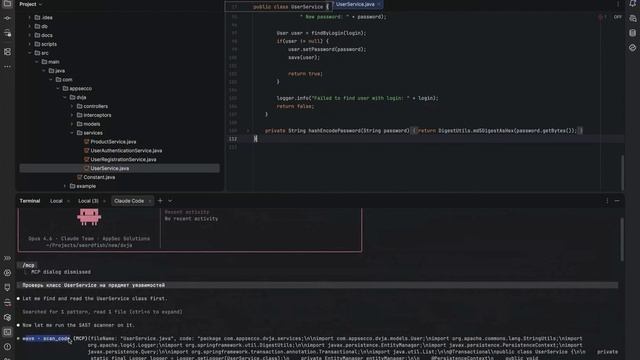Open the Structure tool window icon
640x360 pixels.
click(x=7, y=52)
